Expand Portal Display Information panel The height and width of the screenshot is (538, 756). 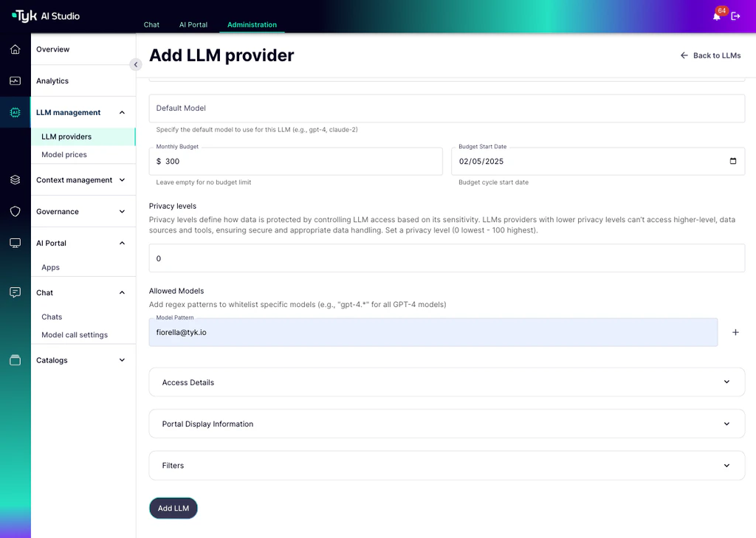(x=447, y=424)
